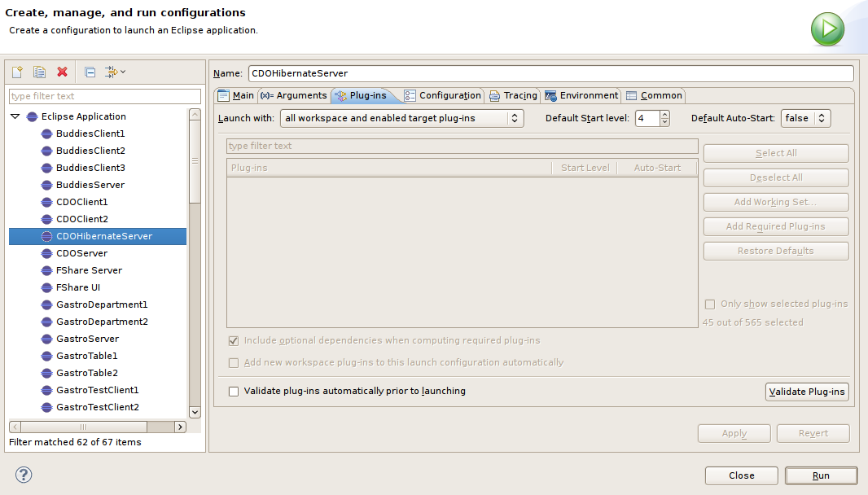The height and width of the screenshot is (495, 868).
Task: Uncheck include optional dependencies when computing required plug-ins
Action: tap(234, 340)
